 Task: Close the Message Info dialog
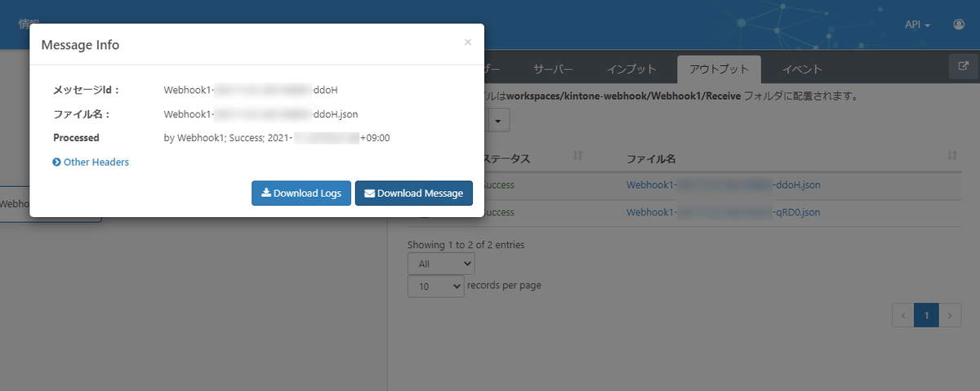pyautogui.click(x=467, y=42)
